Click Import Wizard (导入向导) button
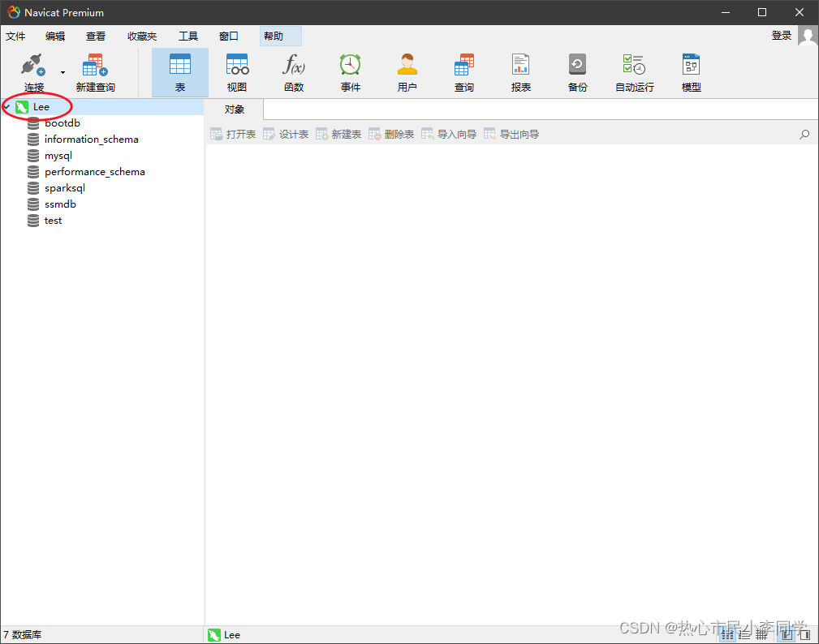Viewport: 819px width, 644px height. pyautogui.click(x=449, y=135)
